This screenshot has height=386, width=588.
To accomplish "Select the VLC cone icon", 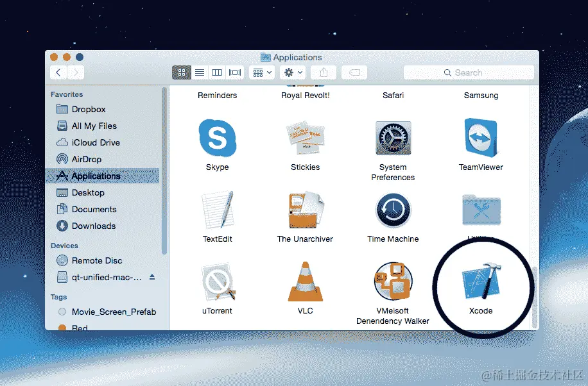I will click(x=306, y=281).
